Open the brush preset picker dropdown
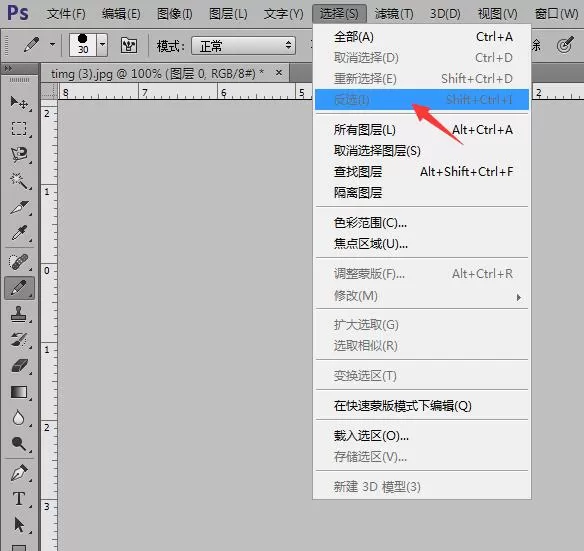Image resolution: width=584 pixels, height=551 pixels. (102, 45)
